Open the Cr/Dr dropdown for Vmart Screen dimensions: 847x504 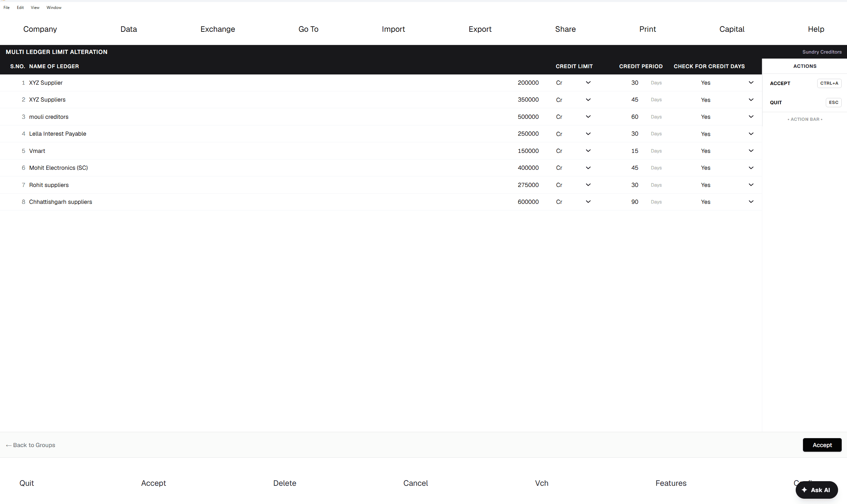coord(573,151)
